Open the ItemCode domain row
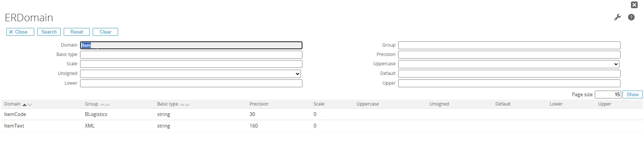This screenshot has width=644, height=154. click(x=15, y=114)
